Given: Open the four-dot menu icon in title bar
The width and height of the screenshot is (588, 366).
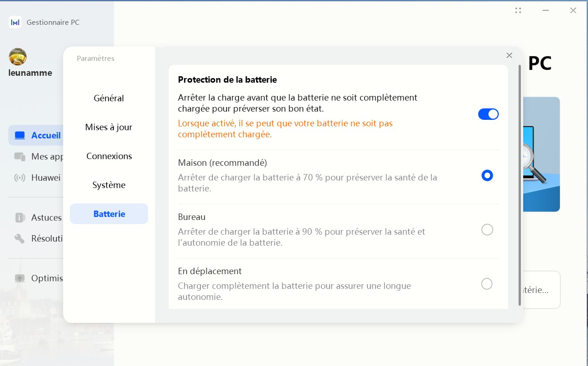Looking at the screenshot, I should (518, 11).
